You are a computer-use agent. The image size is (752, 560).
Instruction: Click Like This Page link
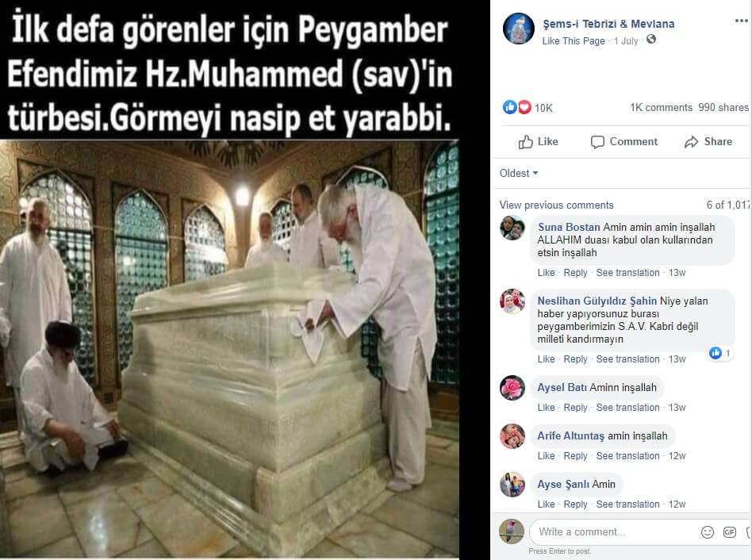[574, 41]
